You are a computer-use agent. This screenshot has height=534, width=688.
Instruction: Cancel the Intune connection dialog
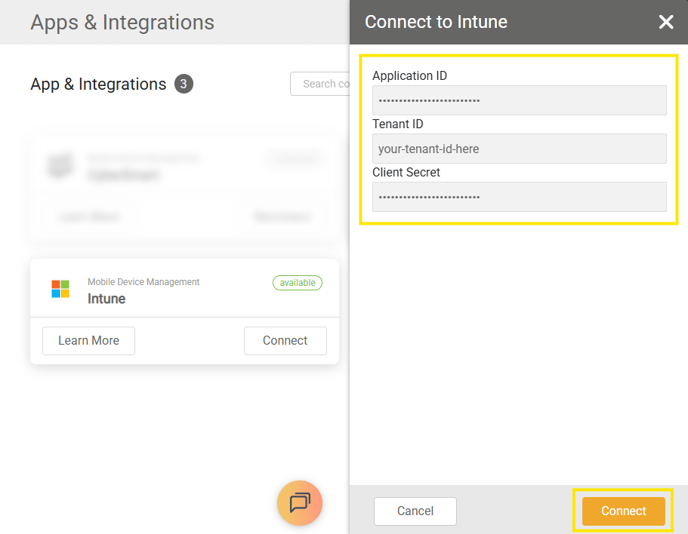click(x=415, y=511)
